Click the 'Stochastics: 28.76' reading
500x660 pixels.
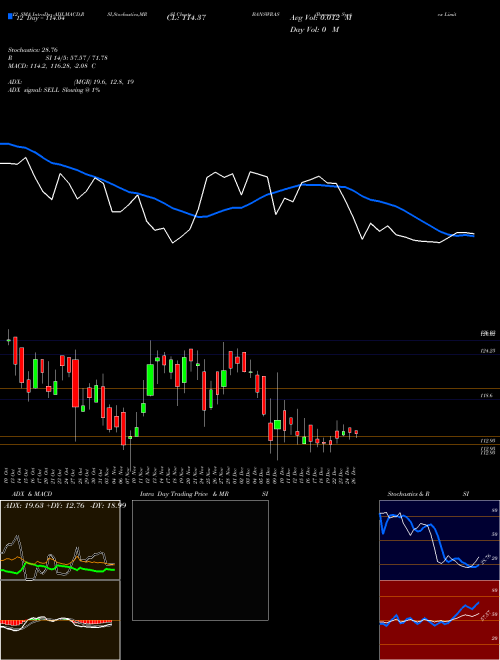tap(32, 50)
